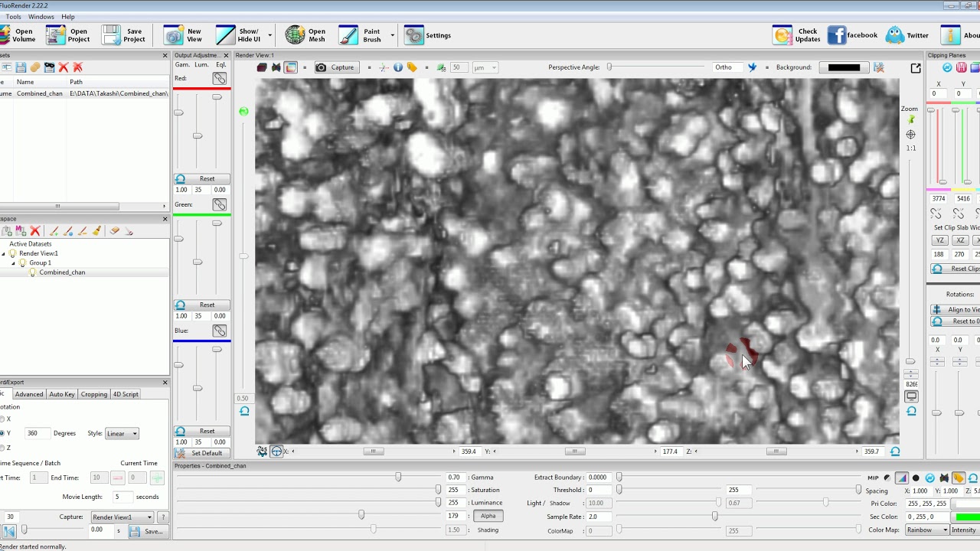Click the Set Default button
The image size is (980, 551).
[201, 453]
